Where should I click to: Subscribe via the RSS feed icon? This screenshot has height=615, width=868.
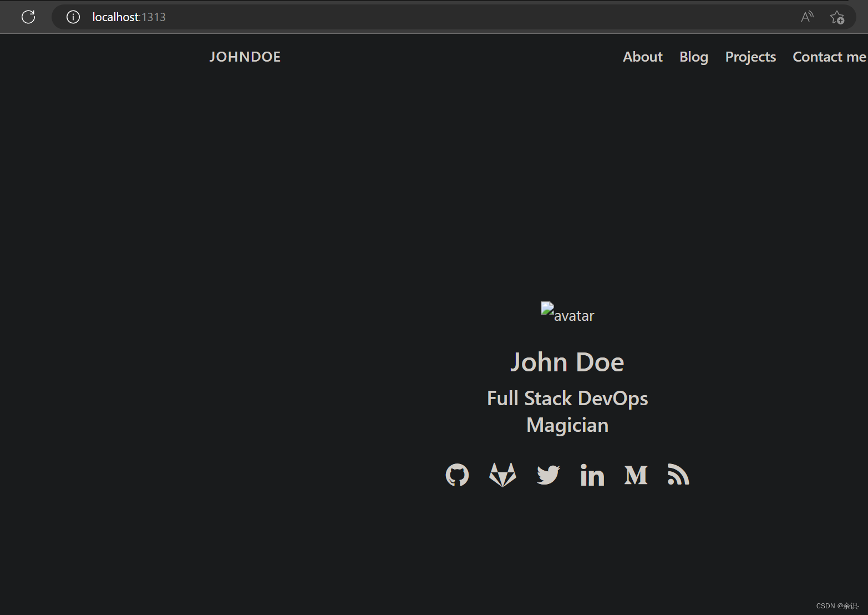pyautogui.click(x=678, y=475)
